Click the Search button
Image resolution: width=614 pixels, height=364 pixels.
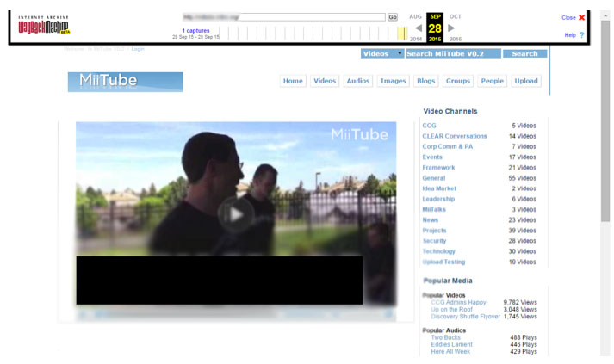click(x=524, y=53)
